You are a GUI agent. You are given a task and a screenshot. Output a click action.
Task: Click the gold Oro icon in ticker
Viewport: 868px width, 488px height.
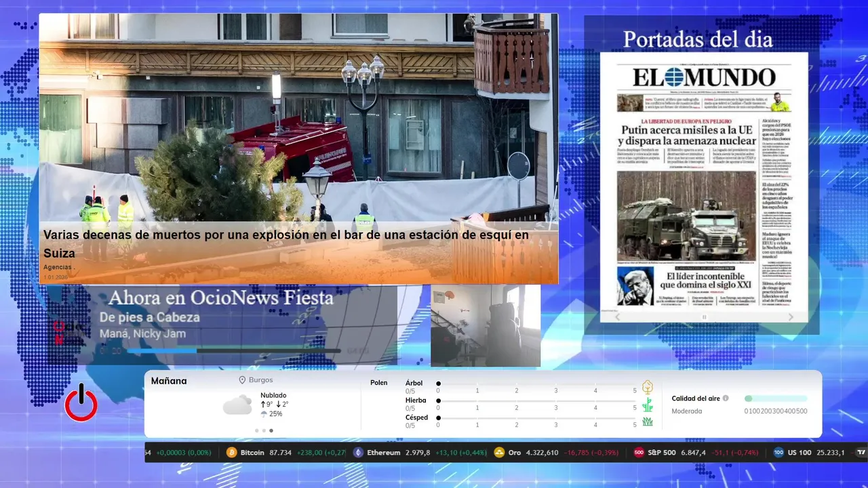(x=499, y=453)
